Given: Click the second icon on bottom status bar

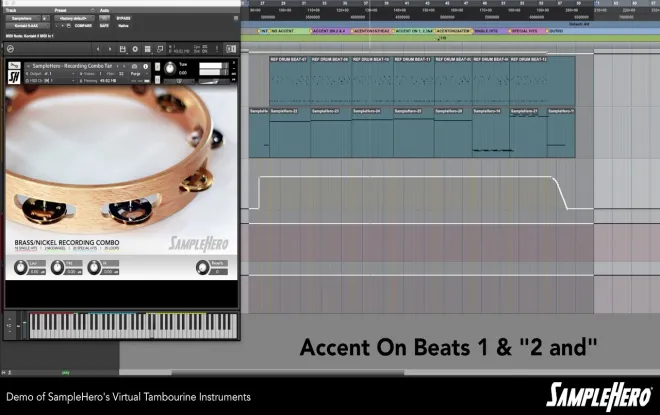Looking at the screenshot, I should (9, 372).
